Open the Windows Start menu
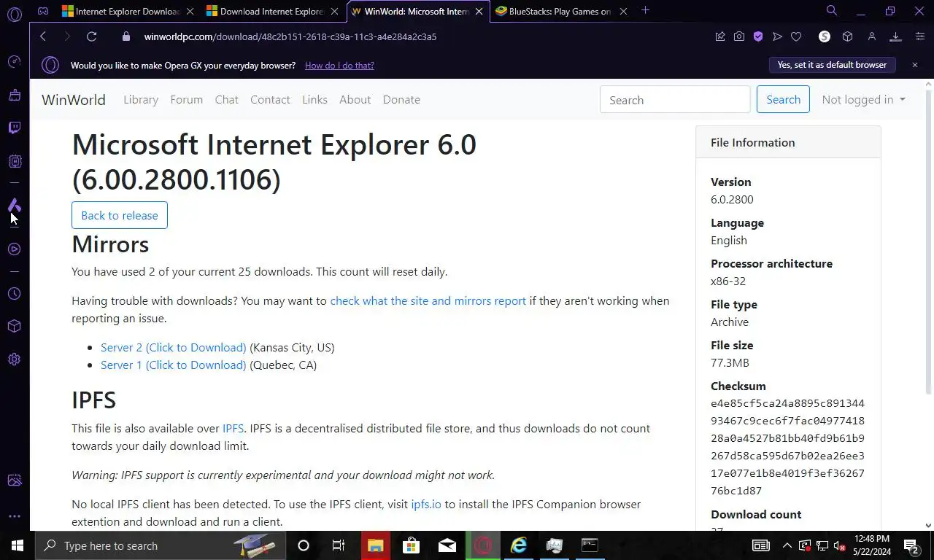The image size is (934, 560). coord(17,545)
